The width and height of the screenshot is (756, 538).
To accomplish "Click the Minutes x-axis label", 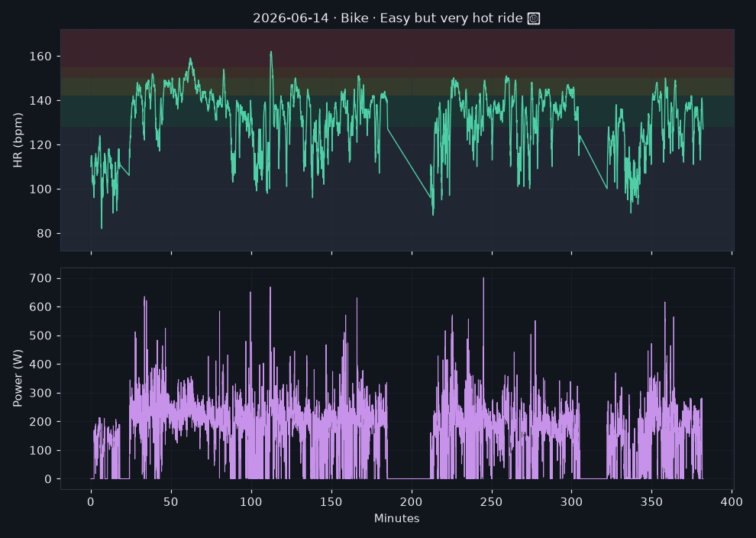I will click(x=397, y=518).
